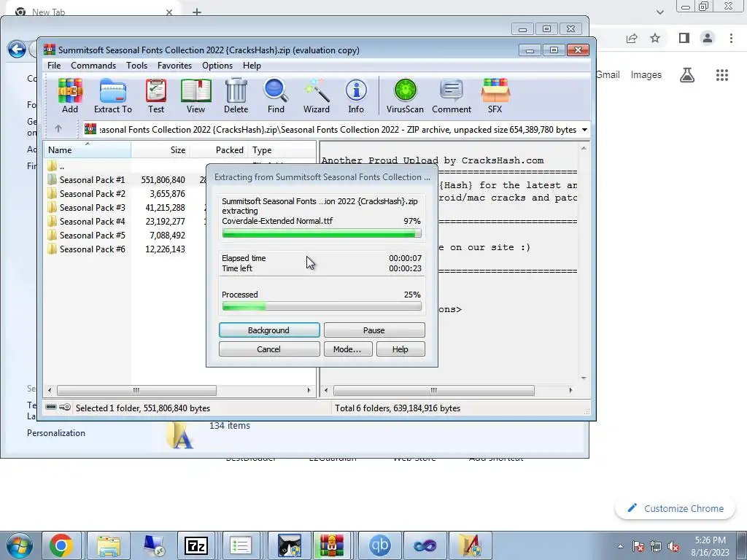The image size is (747, 560).
Task: Select Seasonal Pack #4 folder
Action: [92, 222]
